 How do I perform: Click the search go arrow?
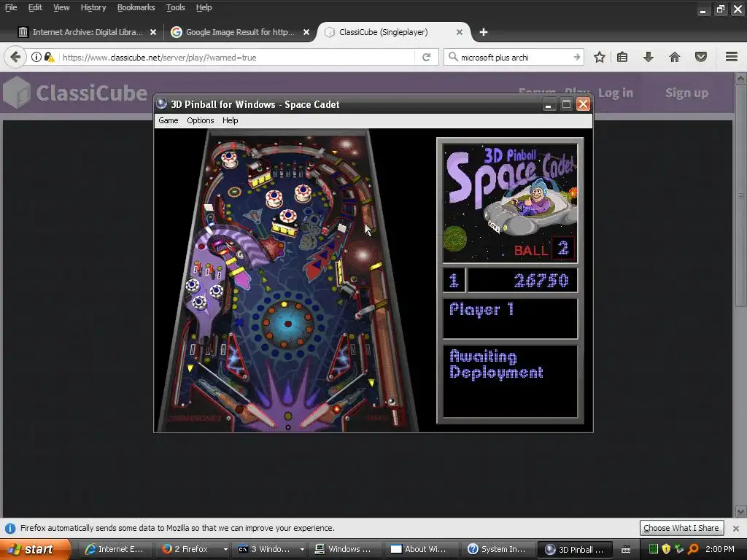click(x=577, y=57)
